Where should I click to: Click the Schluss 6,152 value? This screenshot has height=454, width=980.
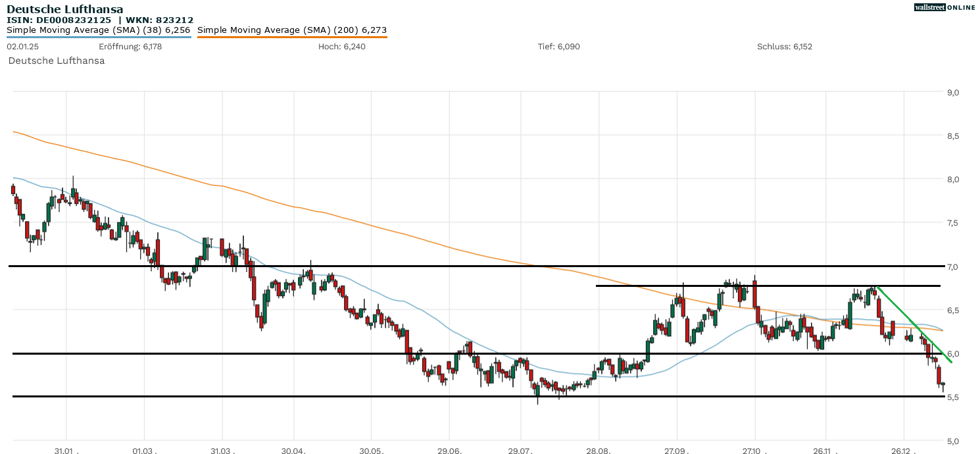pyautogui.click(x=785, y=47)
